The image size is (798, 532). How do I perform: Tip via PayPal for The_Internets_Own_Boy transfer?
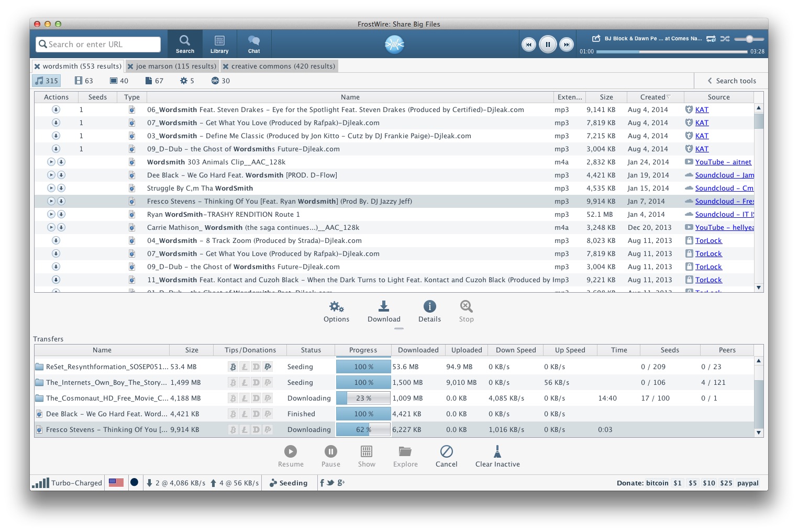coord(268,382)
